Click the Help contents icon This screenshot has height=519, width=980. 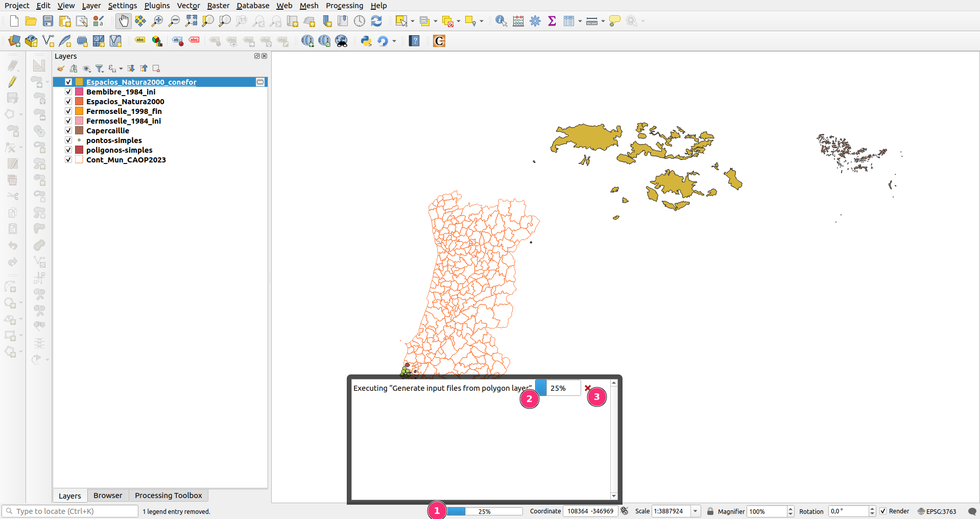pos(414,41)
